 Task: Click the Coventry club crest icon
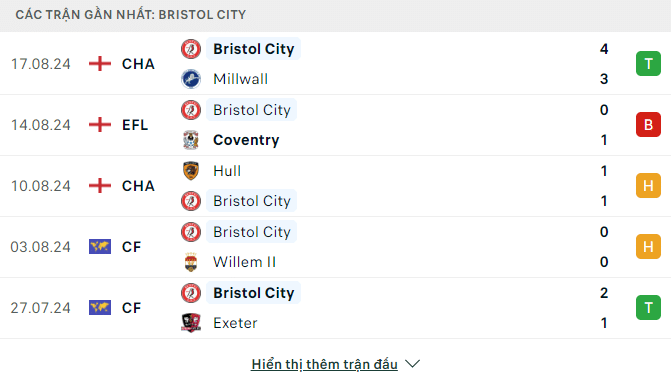[x=191, y=140]
